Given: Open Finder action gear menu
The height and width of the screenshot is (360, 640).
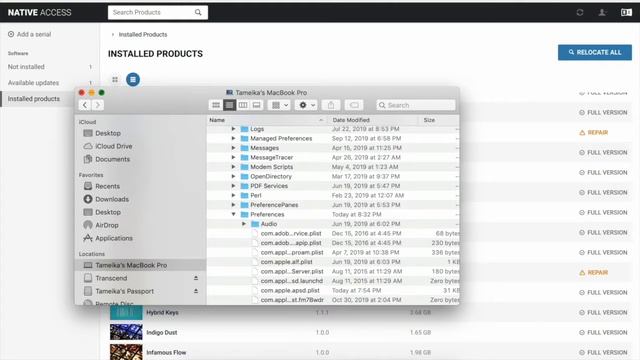Looking at the screenshot, I should 307,105.
